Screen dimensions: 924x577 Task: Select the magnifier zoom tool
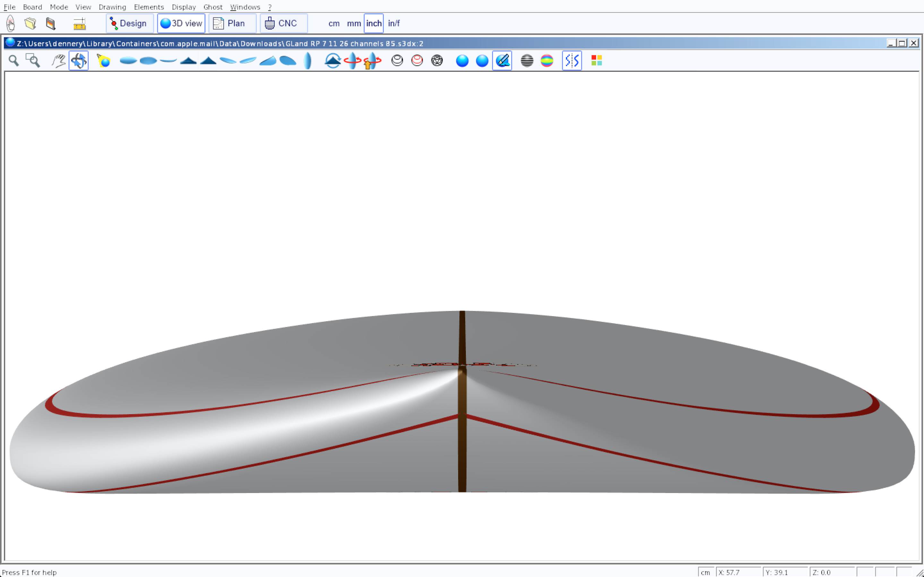14,61
